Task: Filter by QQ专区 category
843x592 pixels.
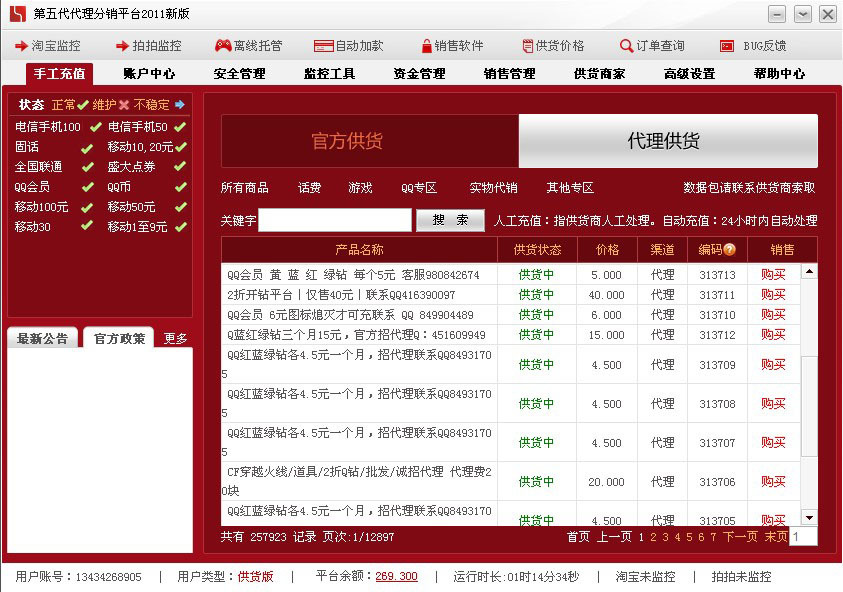Action: pyautogui.click(x=419, y=188)
